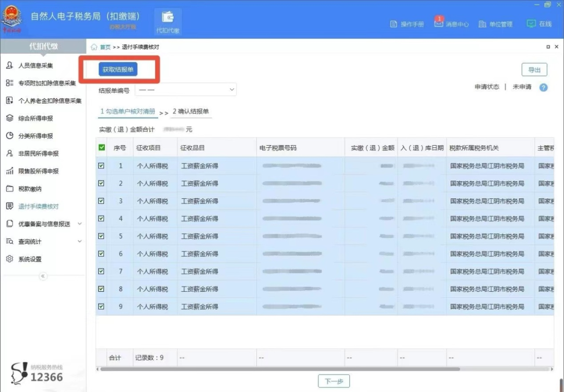564x392 pixels.
Task: Click the blue question mark help icon
Action: tap(544, 87)
